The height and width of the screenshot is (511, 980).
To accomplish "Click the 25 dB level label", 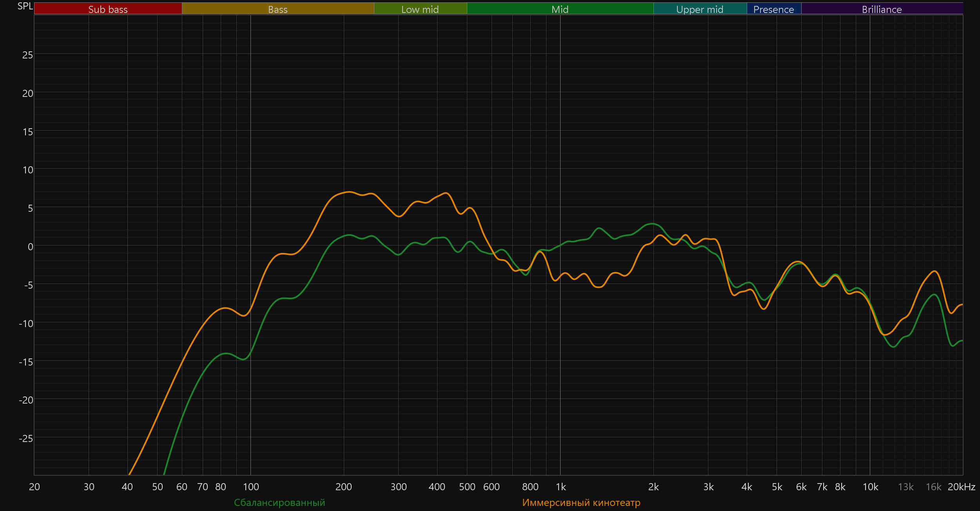I will (27, 55).
